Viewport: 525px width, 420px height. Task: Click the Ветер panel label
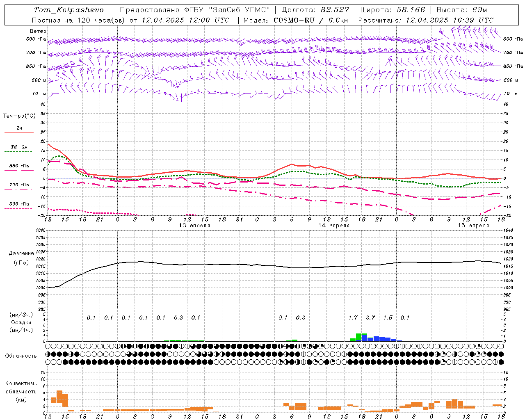(x=38, y=31)
